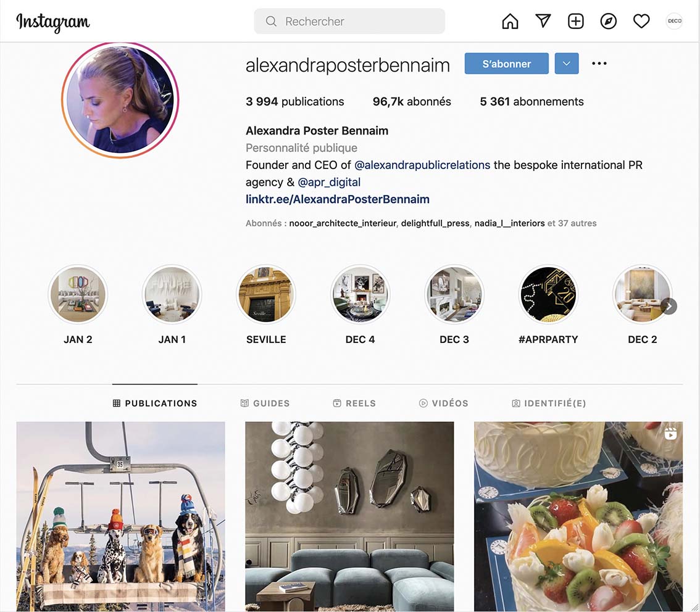Follow the account with S'abonner button
Screen dimensions: 700x612
tap(507, 64)
